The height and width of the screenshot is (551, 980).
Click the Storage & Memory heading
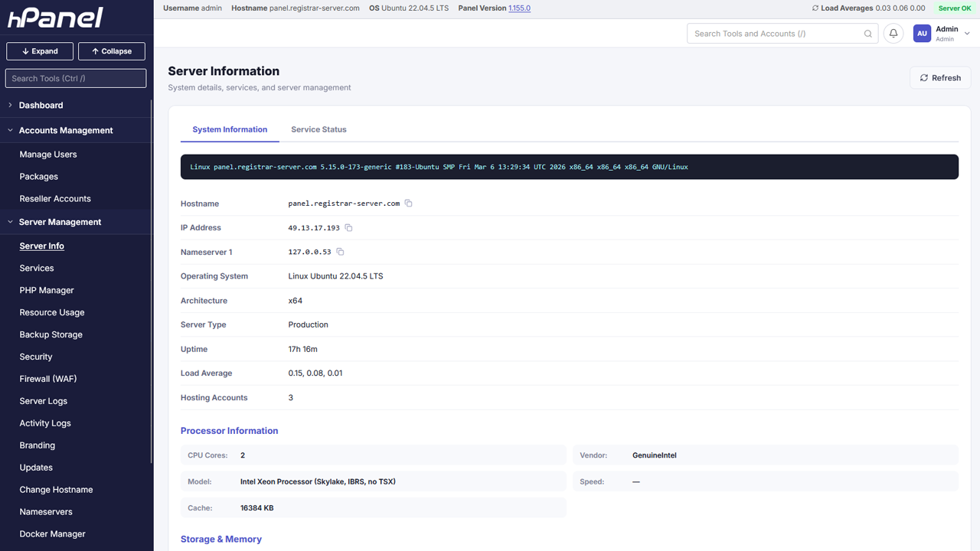221,540
